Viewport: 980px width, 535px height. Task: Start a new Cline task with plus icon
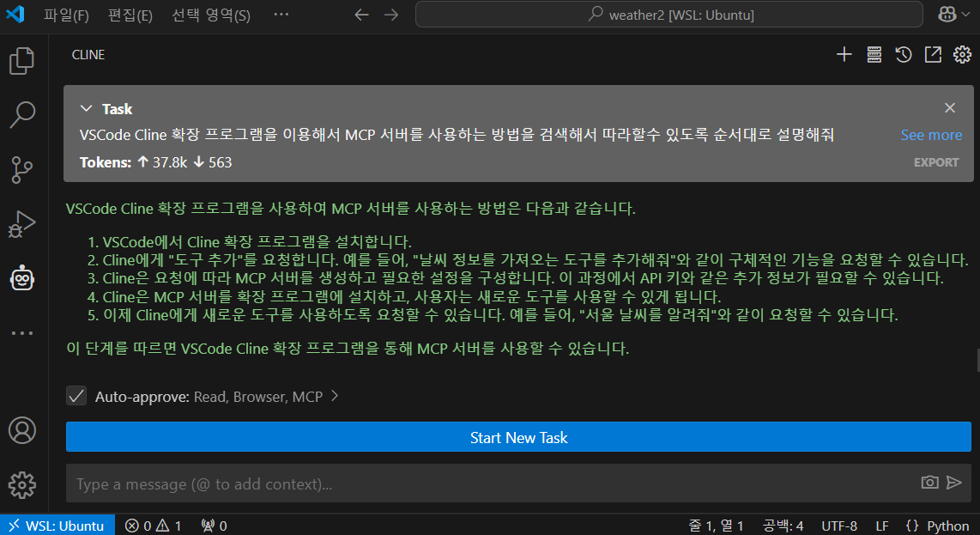[x=844, y=54]
